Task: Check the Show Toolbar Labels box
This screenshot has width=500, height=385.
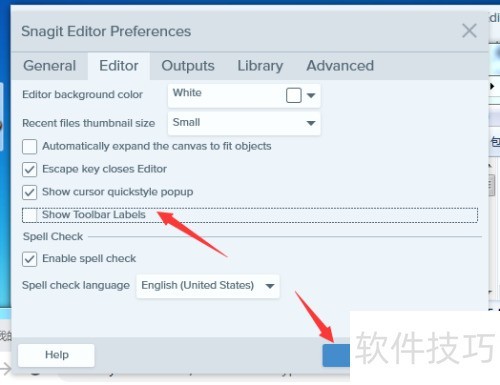Action: (29, 215)
